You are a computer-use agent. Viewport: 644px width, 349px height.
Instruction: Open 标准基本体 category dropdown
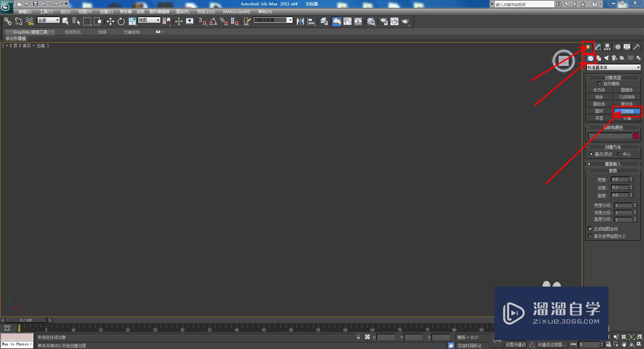(x=613, y=67)
